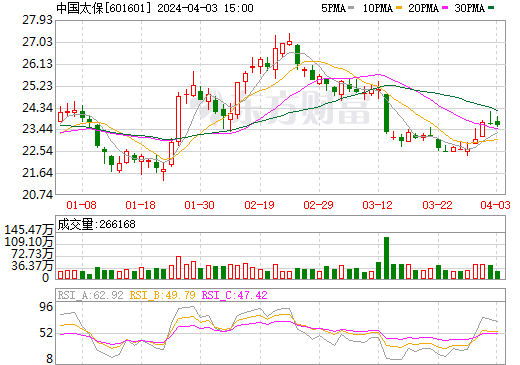Click the 27.03 price axis label
Screen dimensions: 520x365
click(37, 42)
